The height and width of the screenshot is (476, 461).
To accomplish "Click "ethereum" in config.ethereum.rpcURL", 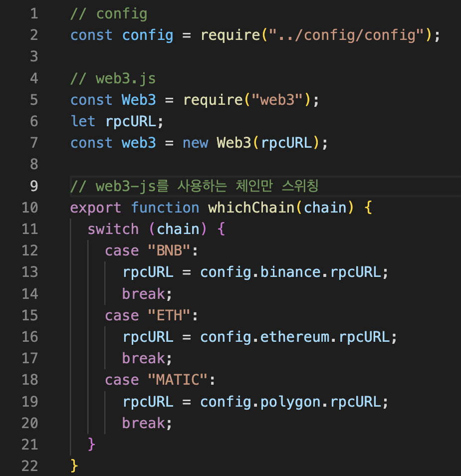I will pyautogui.click(x=295, y=337).
